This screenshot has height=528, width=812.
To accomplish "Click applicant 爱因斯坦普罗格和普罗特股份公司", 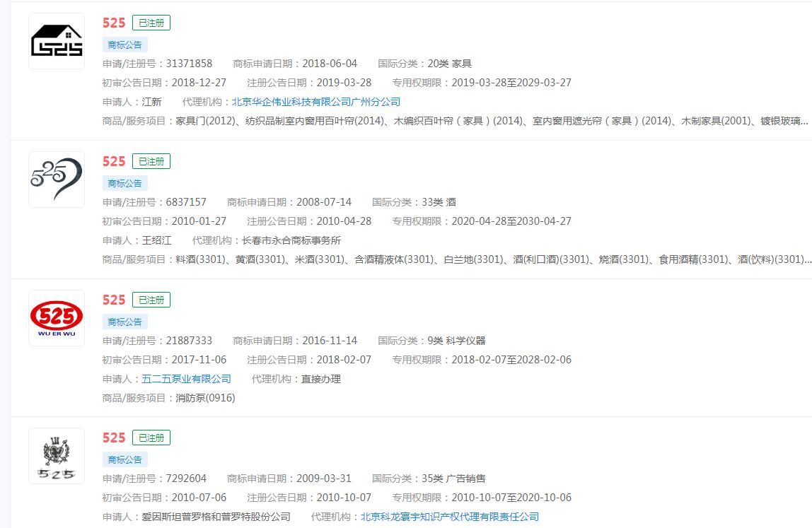I will pos(216,517).
